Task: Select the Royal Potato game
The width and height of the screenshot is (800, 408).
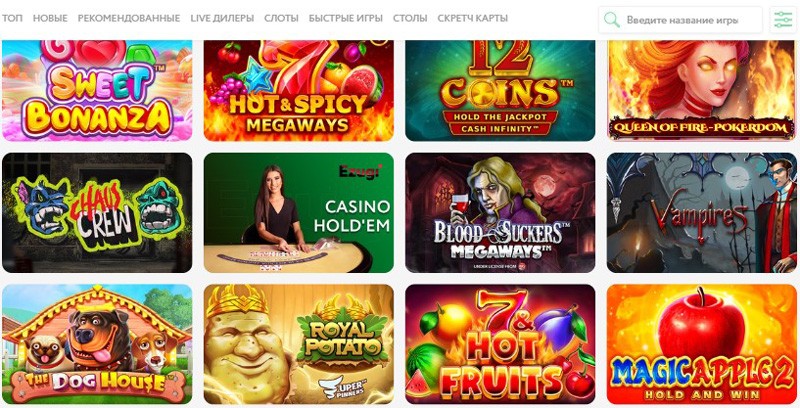Action: [x=298, y=344]
